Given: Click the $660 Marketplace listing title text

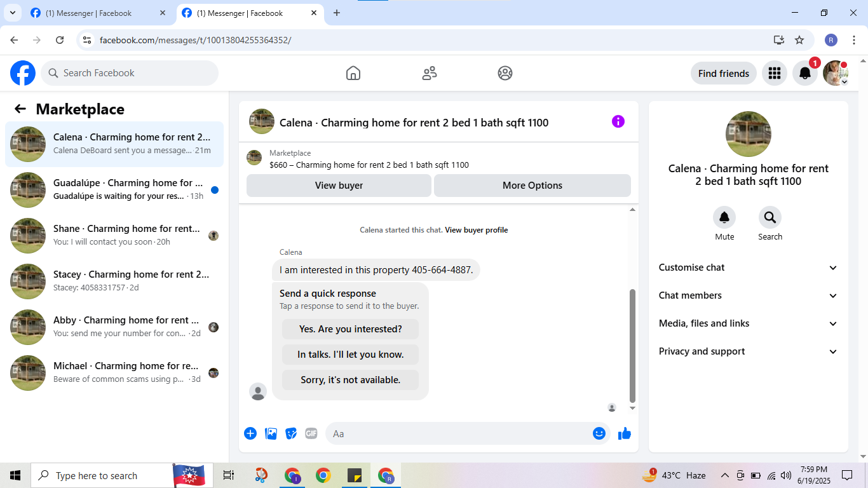Looking at the screenshot, I should [x=369, y=165].
